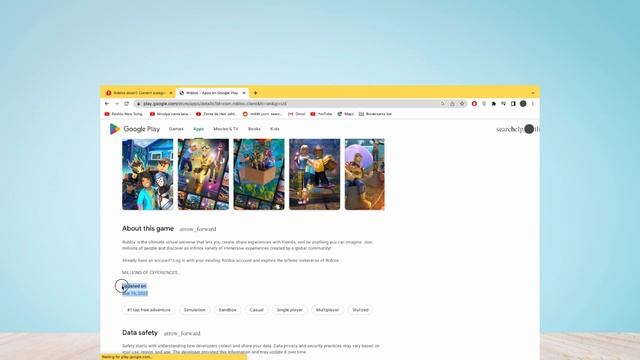640x360 pixels.
Task: Click the highlighted 'Updated on' text
Action: (134, 286)
